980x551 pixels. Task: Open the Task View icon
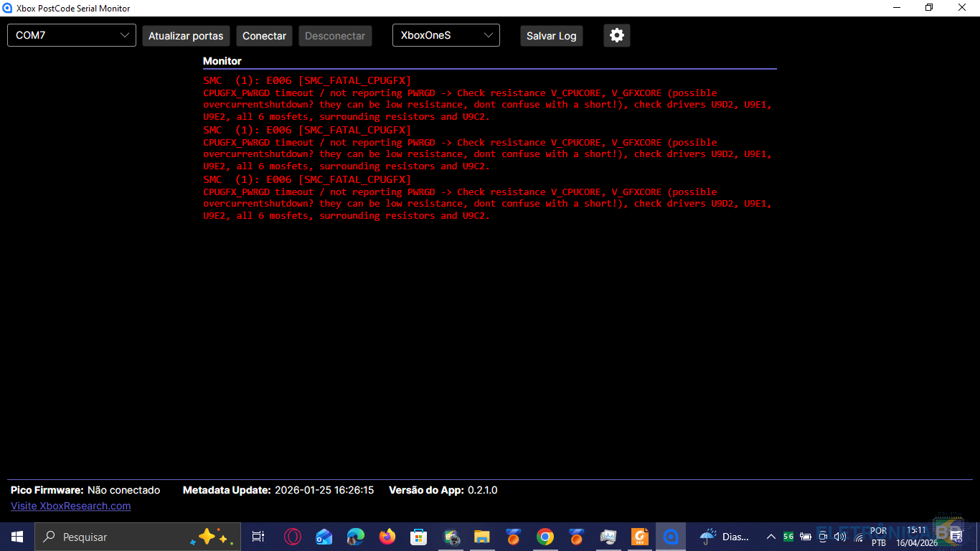pyautogui.click(x=258, y=537)
